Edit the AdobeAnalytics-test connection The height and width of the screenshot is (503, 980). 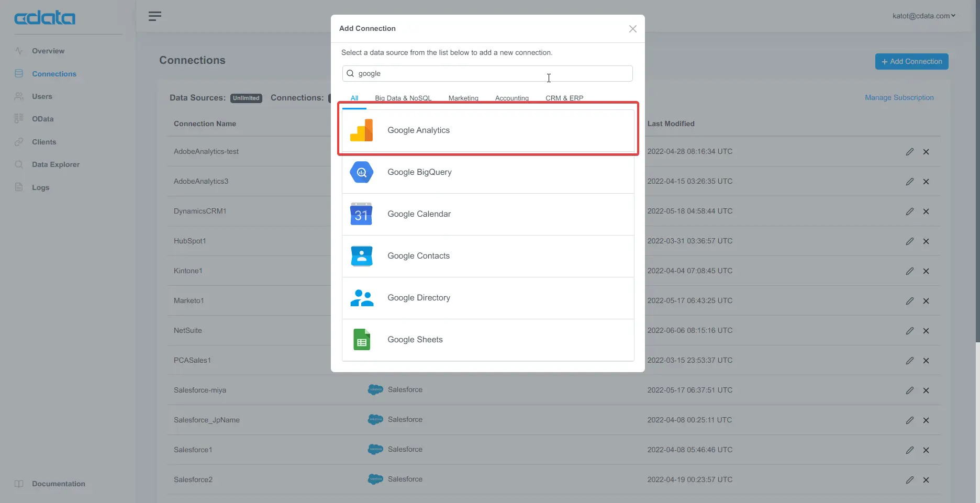click(x=910, y=152)
